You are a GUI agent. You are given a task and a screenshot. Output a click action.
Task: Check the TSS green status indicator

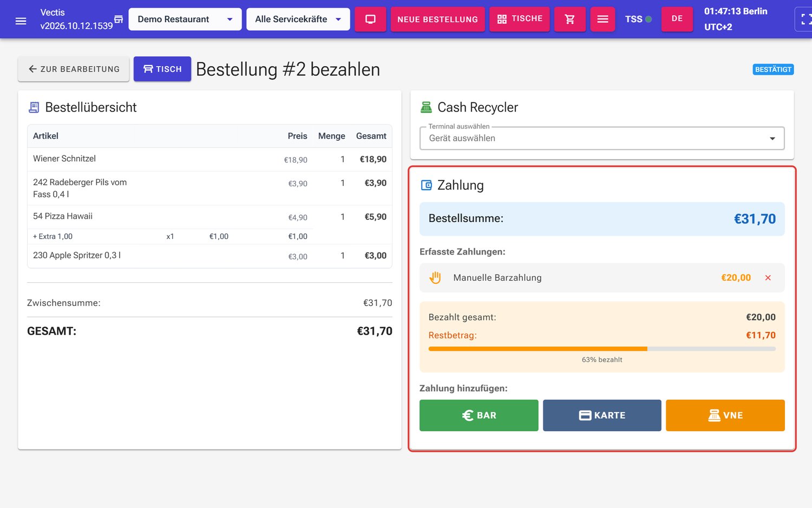[x=649, y=19]
